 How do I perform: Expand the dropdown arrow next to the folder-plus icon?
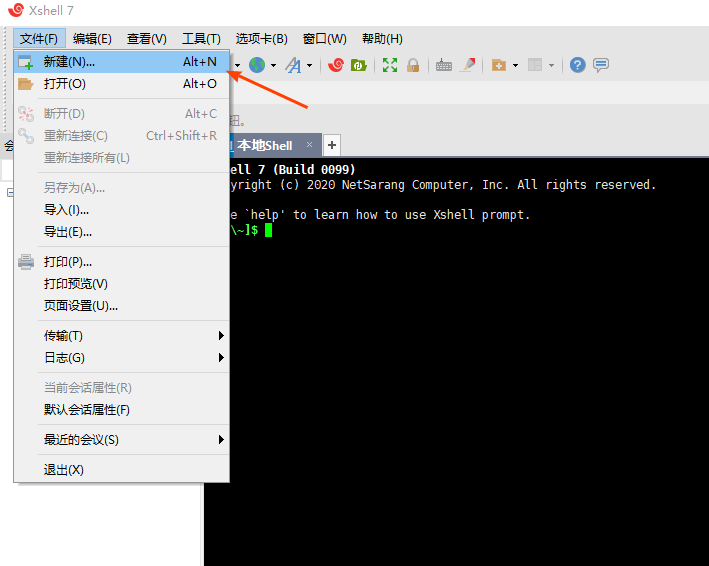[515, 66]
